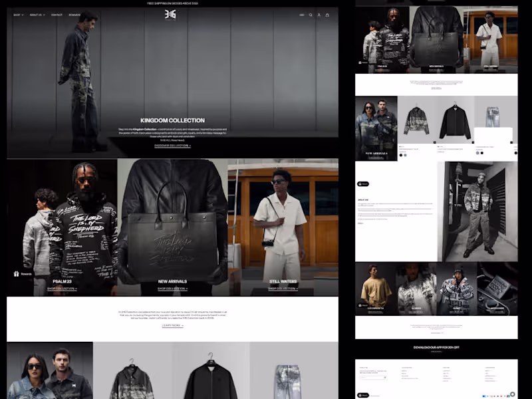The width and height of the screenshot is (532, 399).
Task: Click DOWNLOAD OUR APP FOR 20% OFF link
Action: click(x=436, y=347)
